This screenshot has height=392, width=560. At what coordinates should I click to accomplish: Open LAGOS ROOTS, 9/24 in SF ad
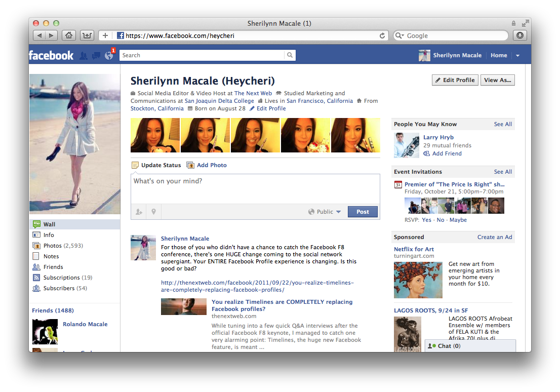(431, 310)
